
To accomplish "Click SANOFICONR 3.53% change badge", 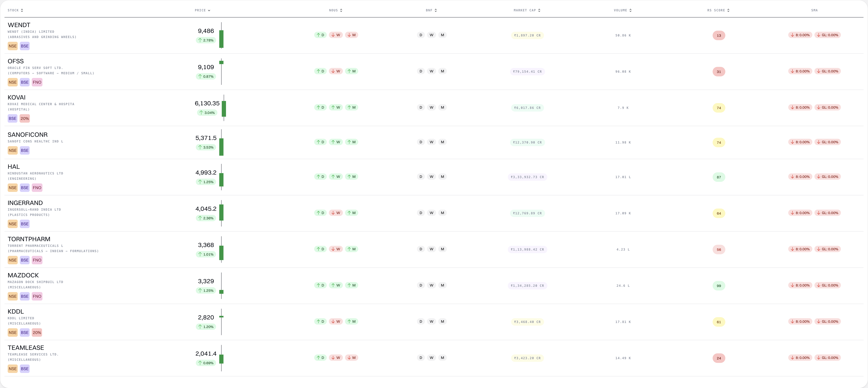I will point(206,147).
